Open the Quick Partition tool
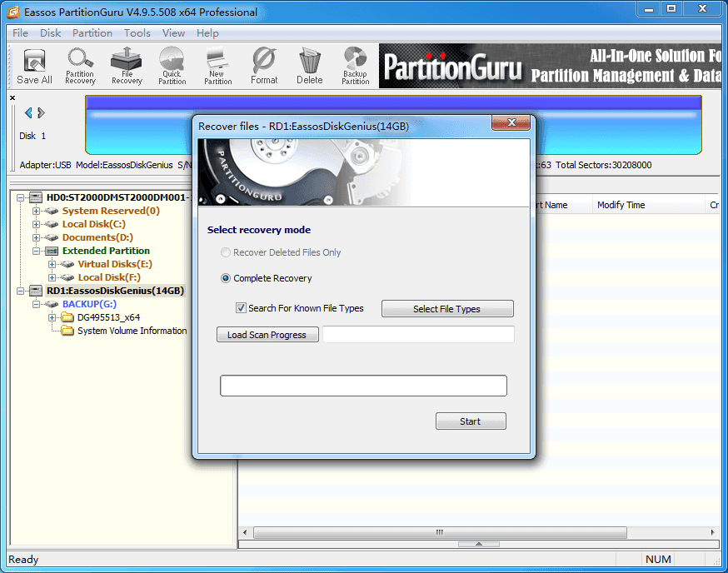The width and height of the screenshot is (728, 573). coord(172,67)
